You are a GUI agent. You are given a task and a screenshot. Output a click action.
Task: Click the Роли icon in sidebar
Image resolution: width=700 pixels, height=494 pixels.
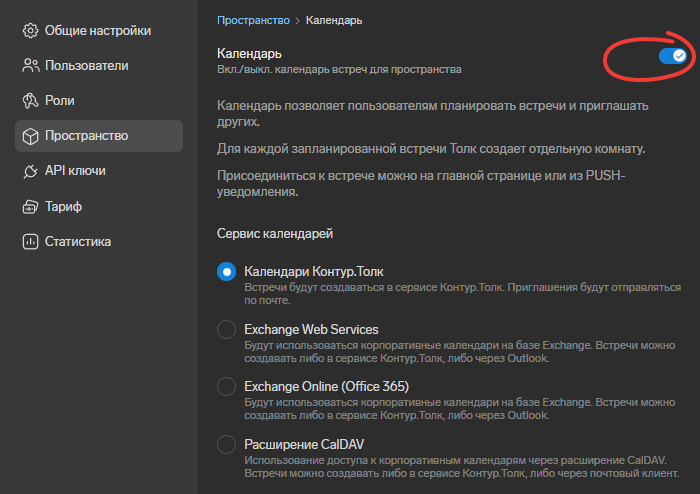pos(30,101)
